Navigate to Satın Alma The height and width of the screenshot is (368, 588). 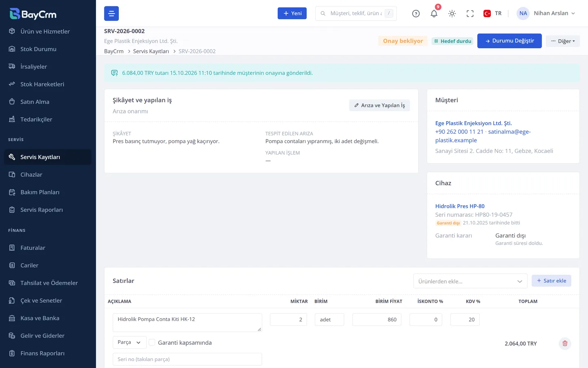[48, 102]
